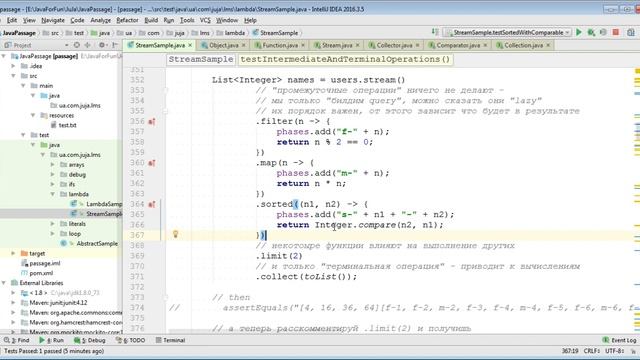Open run configuration dropdown StreamSample.testSortedWithComparable
The width and height of the screenshot is (640, 360).
coord(508,32)
